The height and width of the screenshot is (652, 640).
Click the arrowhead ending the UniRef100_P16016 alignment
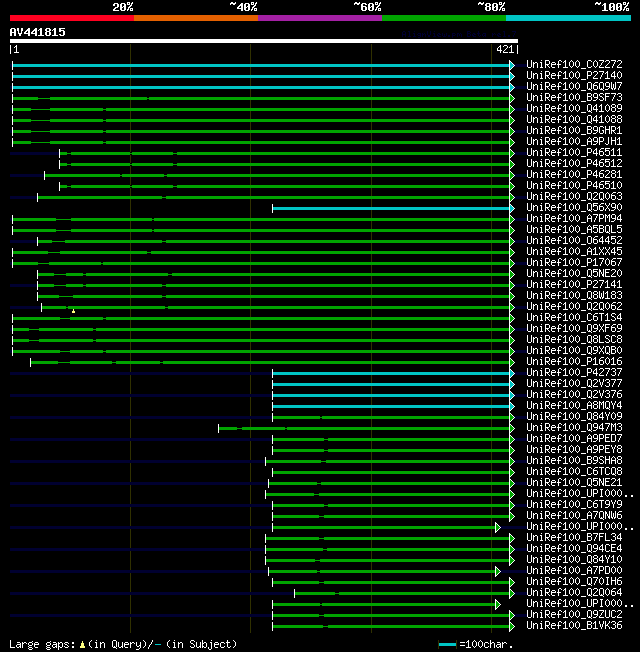[x=512, y=362]
